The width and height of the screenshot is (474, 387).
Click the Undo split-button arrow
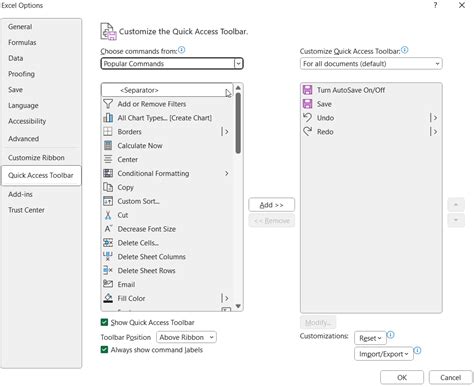pos(434,118)
